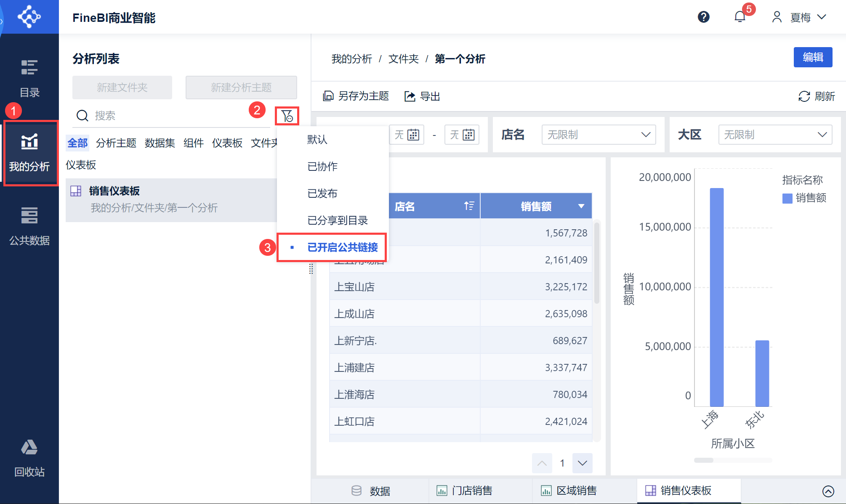Click 另存为主题 save-as button
The height and width of the screenshot is (504, 846).
[356, 96]
